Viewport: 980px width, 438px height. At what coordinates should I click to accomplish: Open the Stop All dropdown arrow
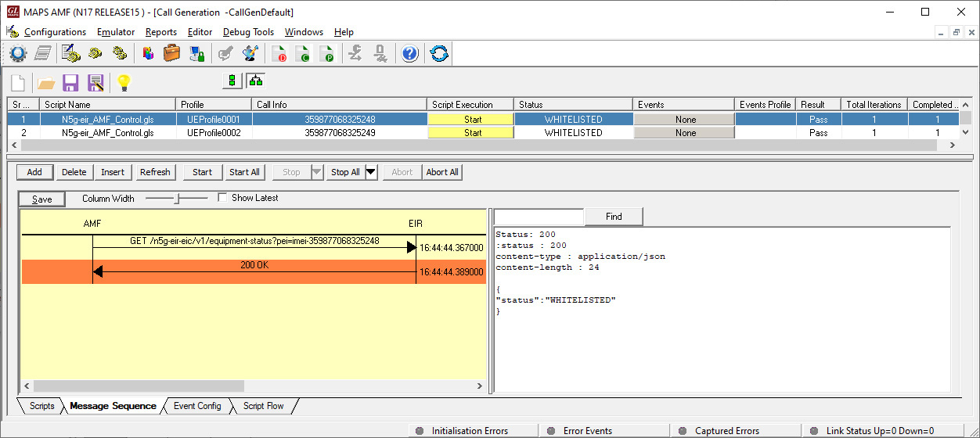click(x=371, y=172)
